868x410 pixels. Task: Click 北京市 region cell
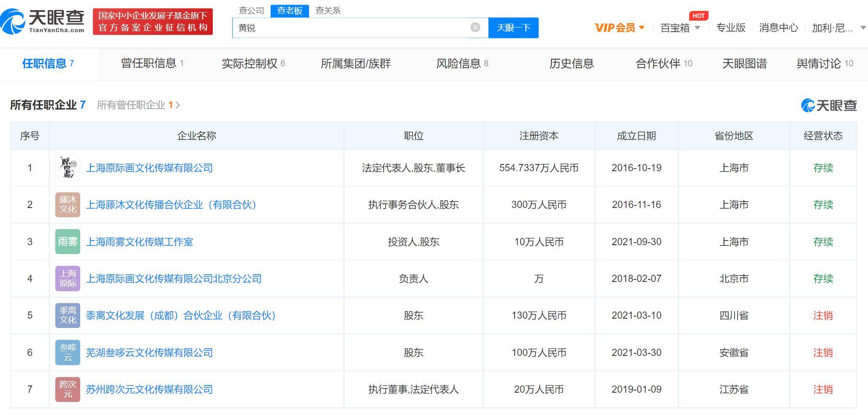coord(734,279)
